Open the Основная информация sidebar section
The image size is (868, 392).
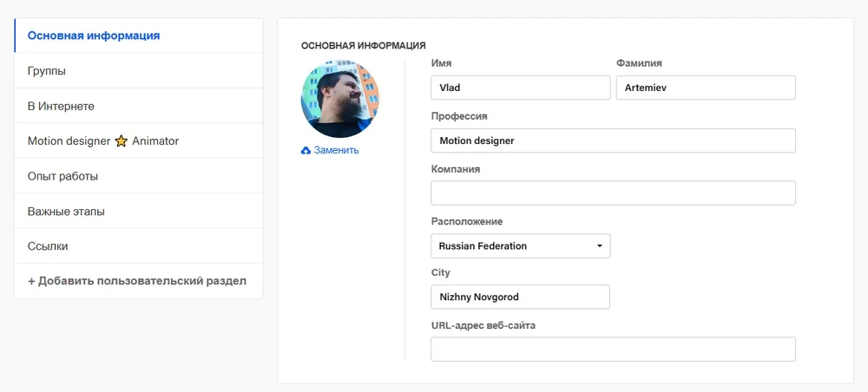tap(94, 36)
